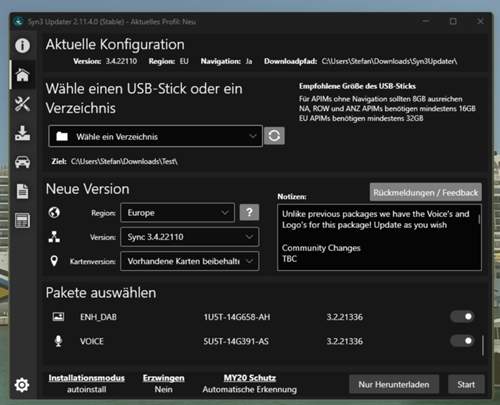Toggle the ENH_DAB package switch
Screen dimensions: 500x405
pos(462,316)
